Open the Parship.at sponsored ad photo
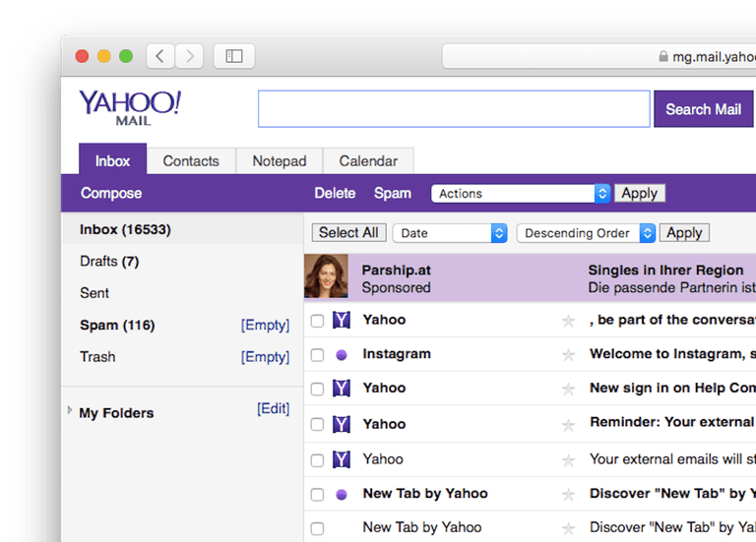 (x=326, y=276)
